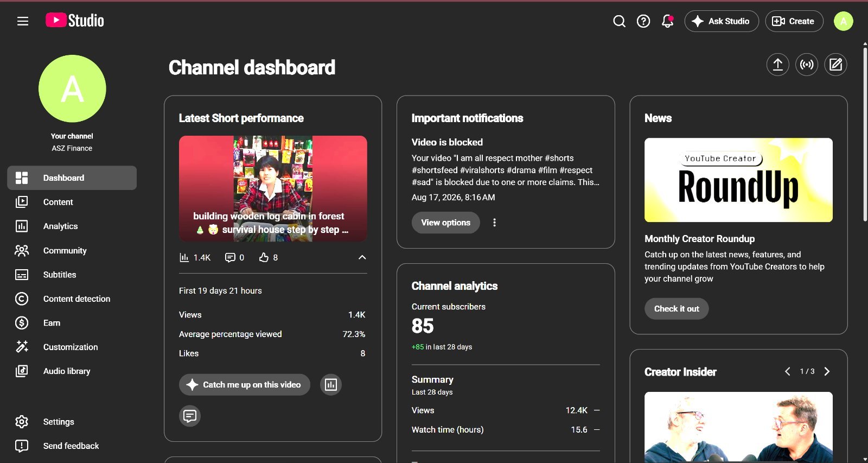Open the Help question mark icon
Viewport: 868px width, 463px height.
(x=643, y=21)
